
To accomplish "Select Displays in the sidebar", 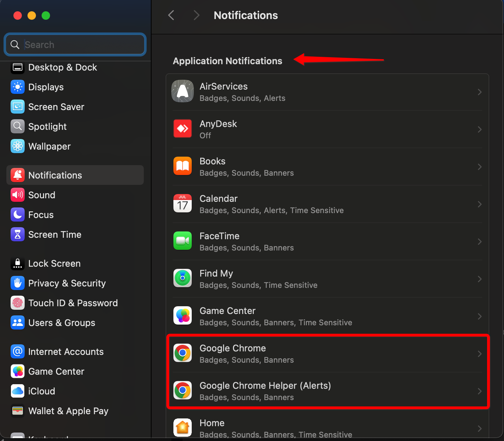I will click(x=75, y=87).
